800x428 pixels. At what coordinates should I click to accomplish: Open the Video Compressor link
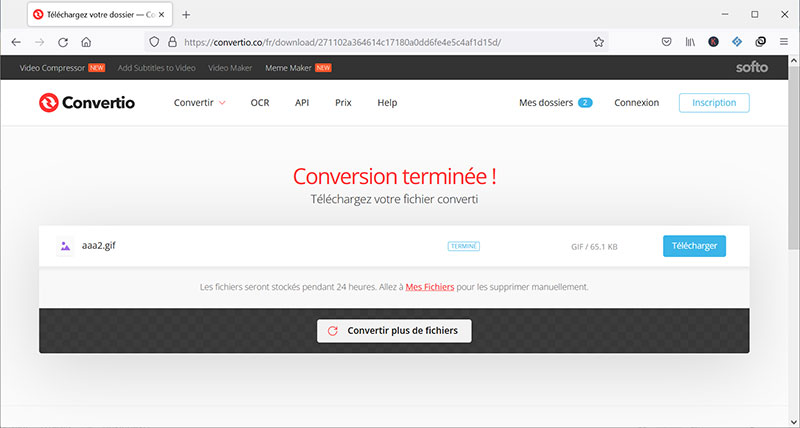click(52, 67)
